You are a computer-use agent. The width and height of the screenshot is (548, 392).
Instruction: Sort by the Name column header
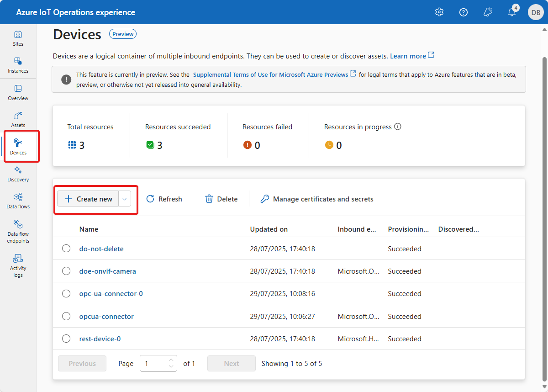click(89, 229)
